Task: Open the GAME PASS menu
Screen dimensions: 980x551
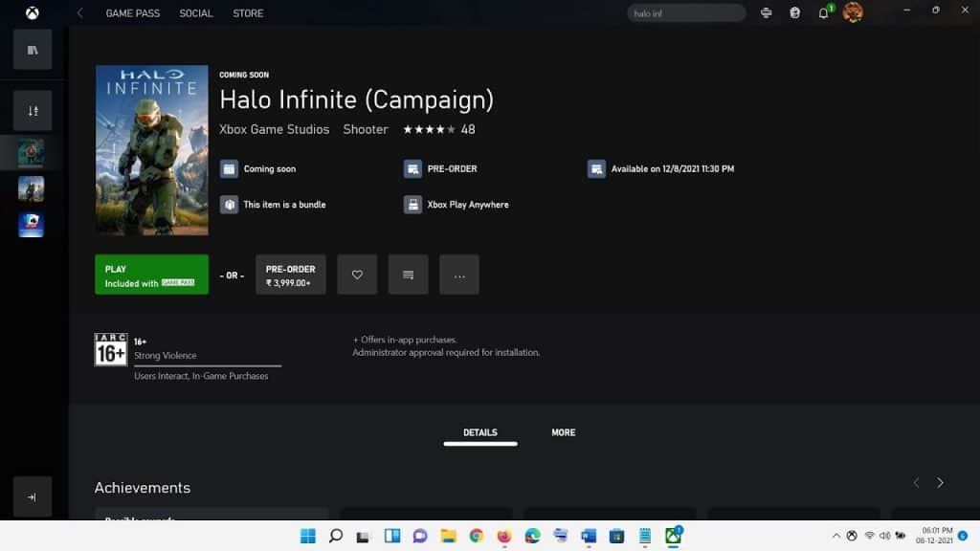Action: (133, 13)
